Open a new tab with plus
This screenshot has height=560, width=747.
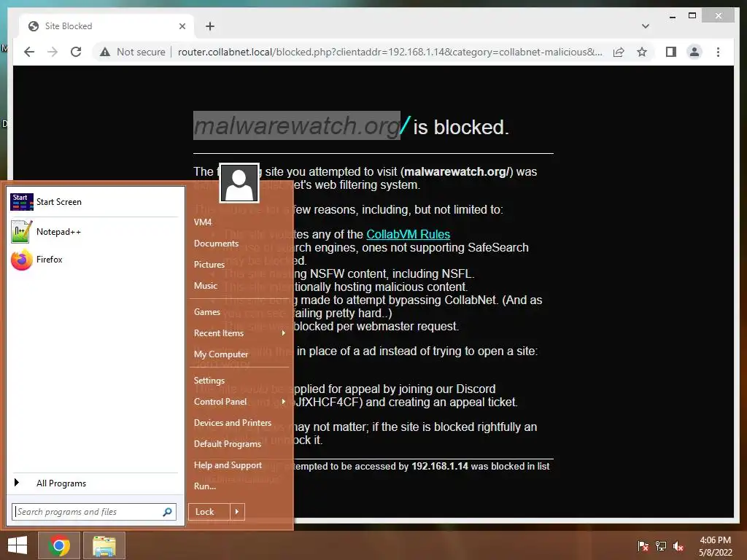click(x=210, y=26)
